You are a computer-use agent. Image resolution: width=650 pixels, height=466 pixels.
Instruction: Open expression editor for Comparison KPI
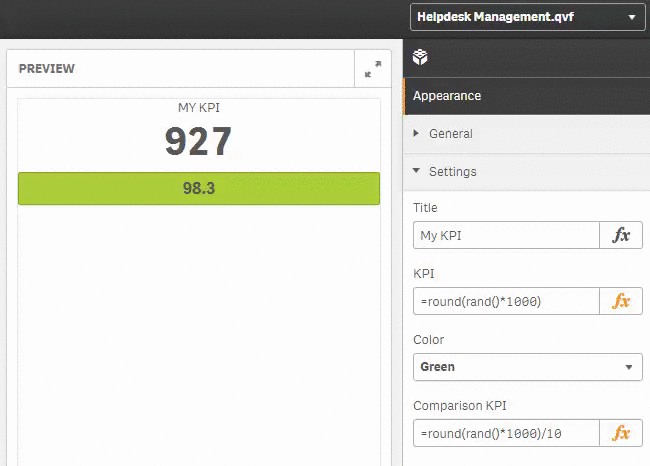pyautogui.click(x=621, y=433)
